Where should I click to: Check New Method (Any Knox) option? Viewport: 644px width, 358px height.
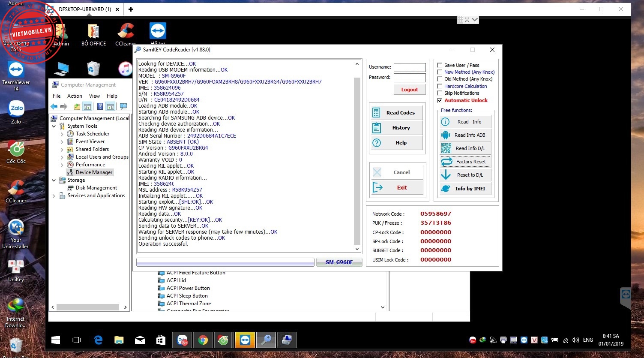point(440,72)
